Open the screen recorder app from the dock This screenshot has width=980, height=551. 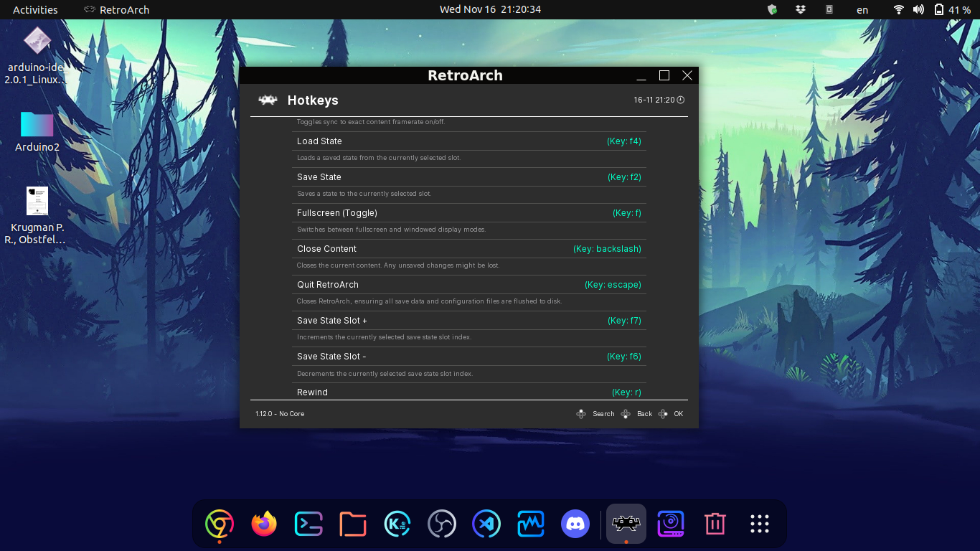[x=670, y=524]
